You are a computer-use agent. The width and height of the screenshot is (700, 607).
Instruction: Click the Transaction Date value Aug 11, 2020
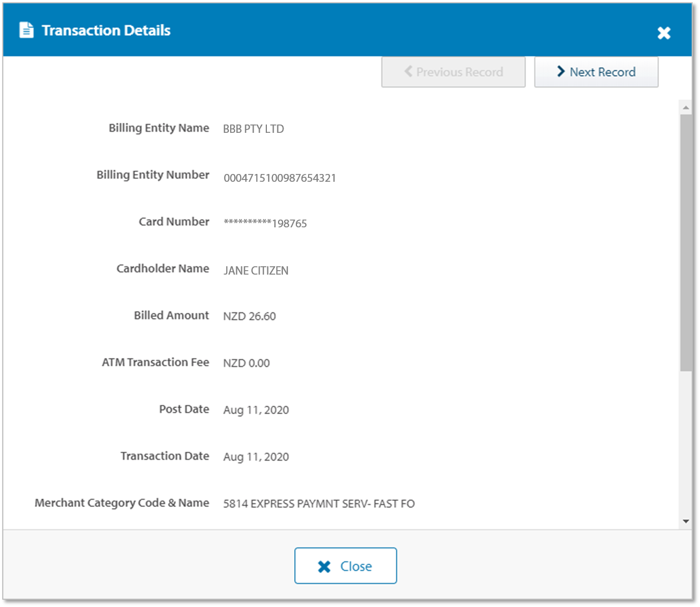point(256,457)
